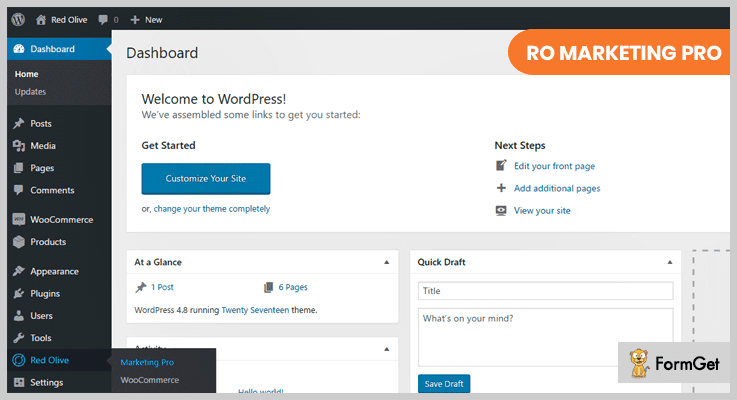Click the edit front page pencil icon
Viewport: 737px width, 400px height.
pyautogui.click(x=502, y=165)
